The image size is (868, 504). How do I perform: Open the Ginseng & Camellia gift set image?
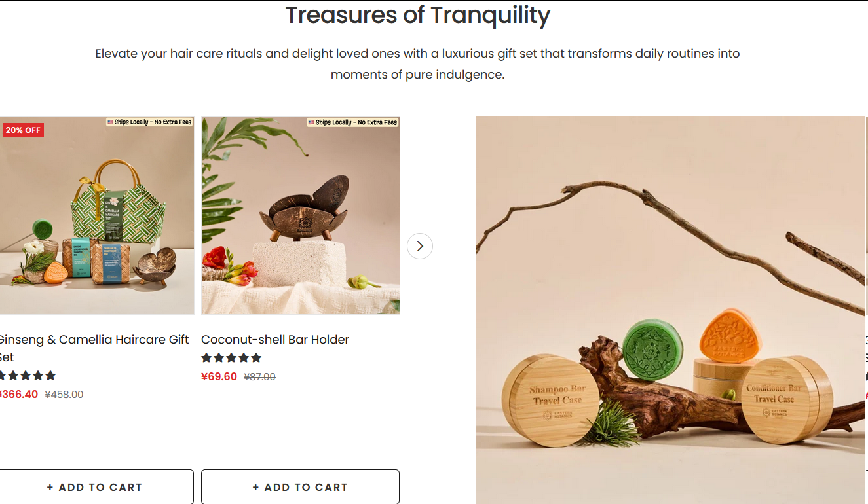tap(97, 215)
